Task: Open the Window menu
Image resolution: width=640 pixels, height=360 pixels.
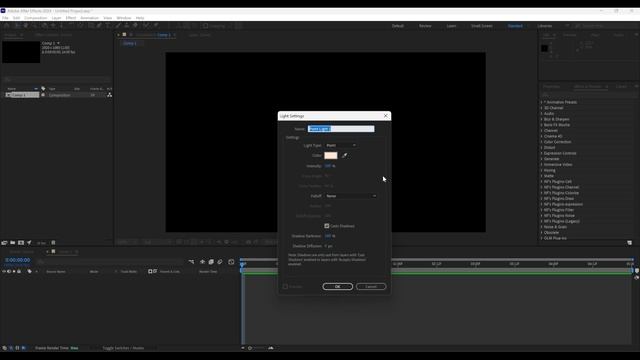Action: 124,18
